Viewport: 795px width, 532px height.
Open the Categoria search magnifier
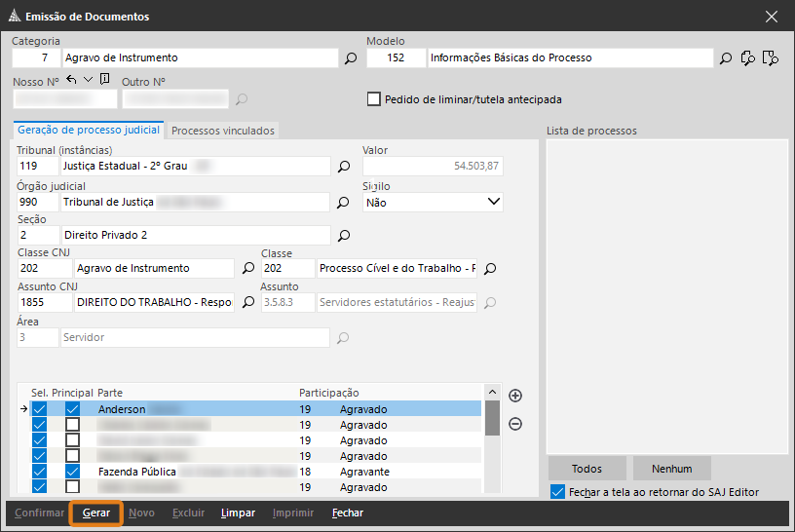(351, 58)
